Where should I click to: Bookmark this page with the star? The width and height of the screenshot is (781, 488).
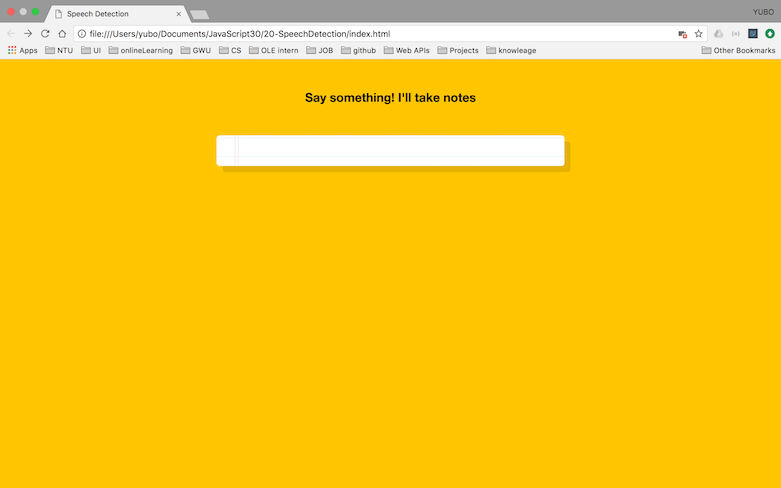click(698, 34)
